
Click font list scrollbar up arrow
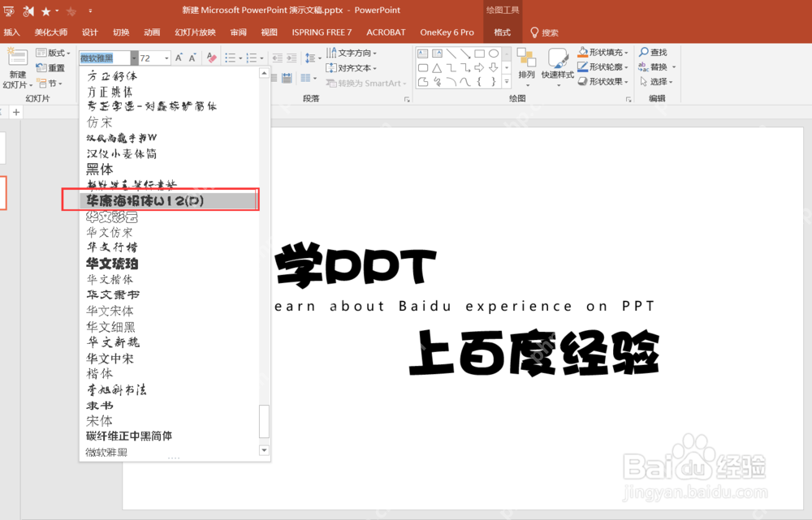click(264, 74)
